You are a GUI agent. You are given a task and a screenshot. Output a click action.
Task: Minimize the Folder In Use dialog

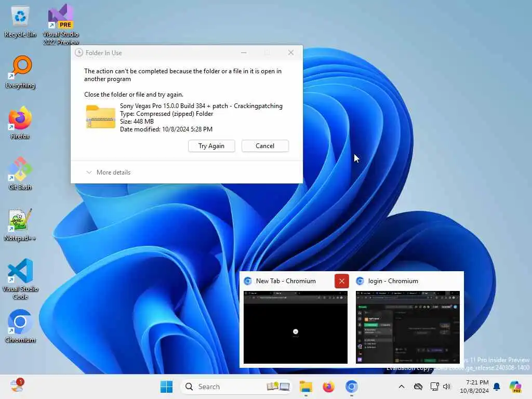(244, 52)
